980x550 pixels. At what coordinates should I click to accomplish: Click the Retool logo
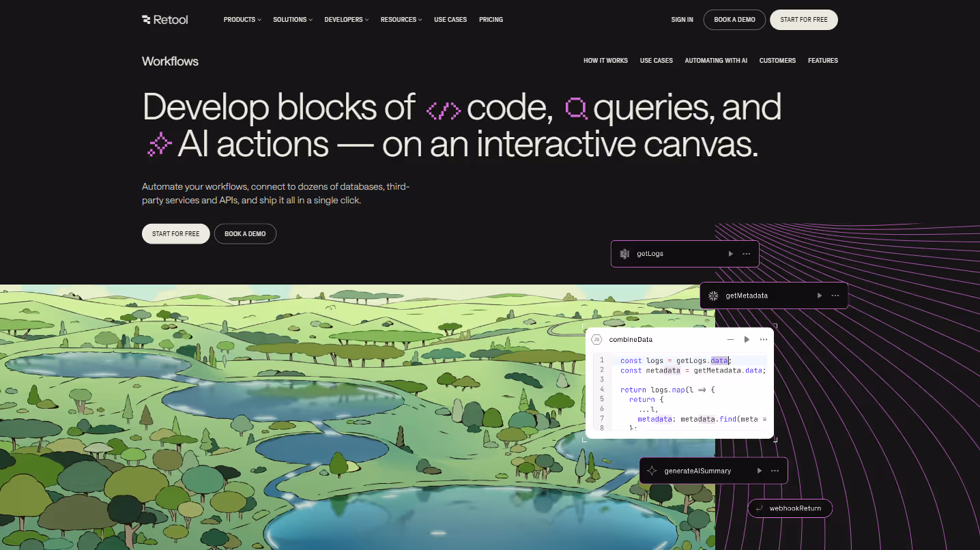pos(164,20)
